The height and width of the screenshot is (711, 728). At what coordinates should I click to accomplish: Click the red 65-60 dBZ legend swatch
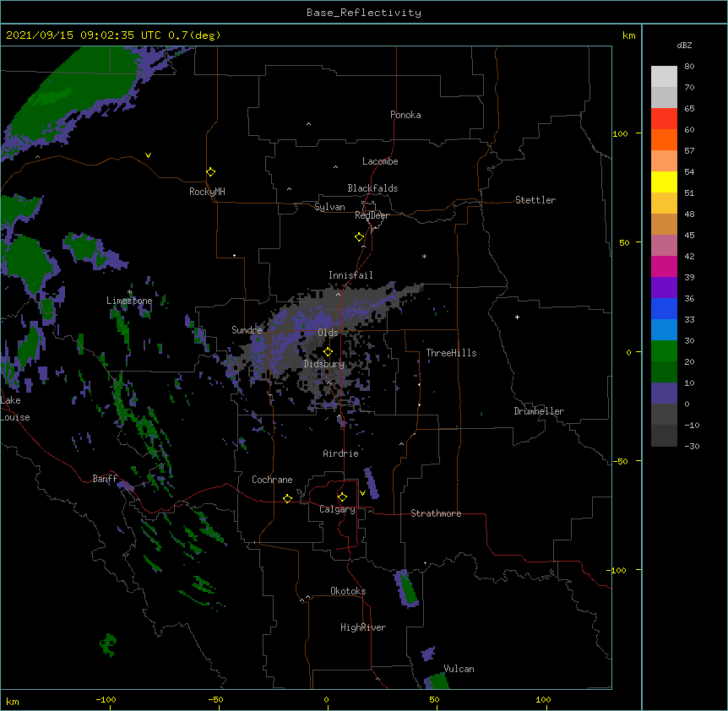(x=664, y=119)
